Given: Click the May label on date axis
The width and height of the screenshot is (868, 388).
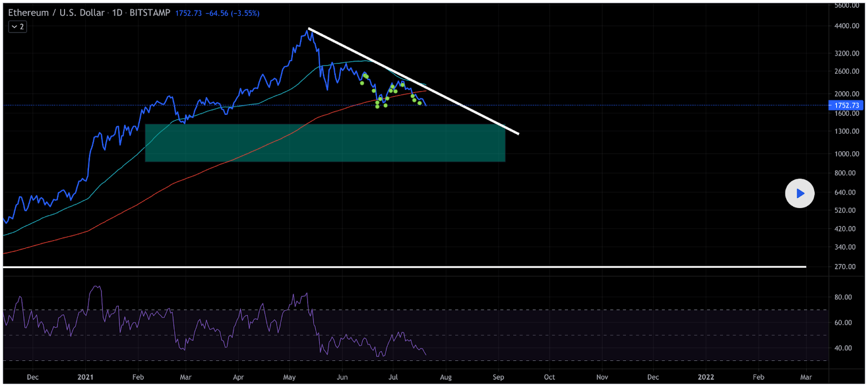Looking at the screenshot, I should pyautogui.click(x=289, y=377).
